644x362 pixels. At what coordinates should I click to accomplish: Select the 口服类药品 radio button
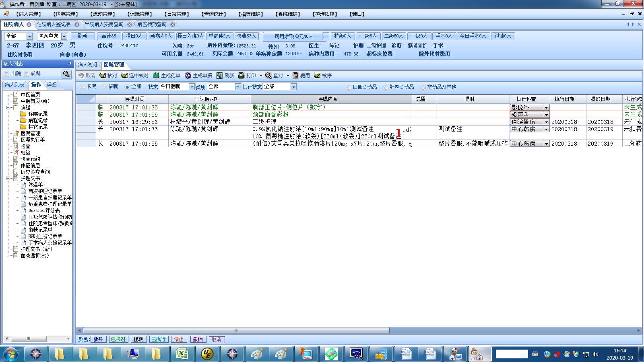coord(349,88)
